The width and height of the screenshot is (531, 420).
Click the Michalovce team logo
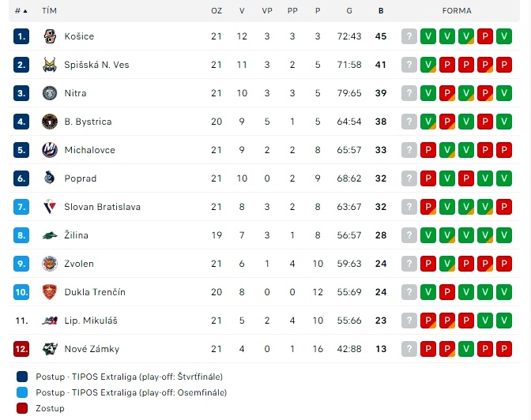(50, 150)
